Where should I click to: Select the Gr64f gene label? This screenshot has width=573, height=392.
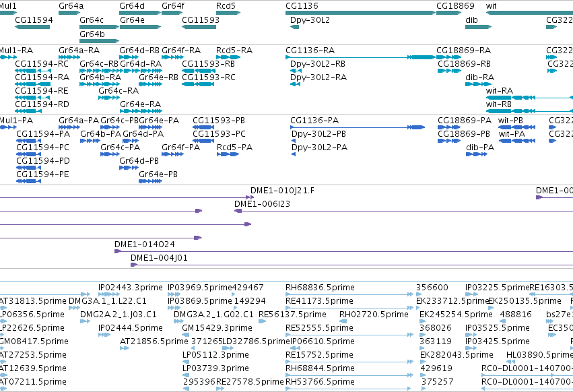[173, 6]
